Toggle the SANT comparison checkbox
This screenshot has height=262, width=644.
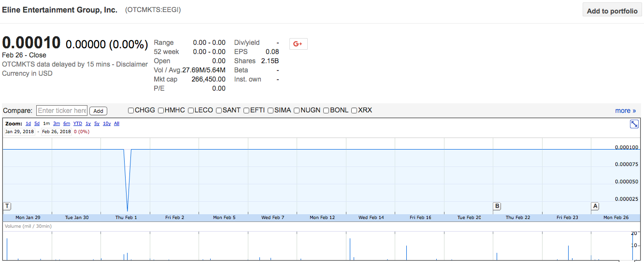[219, 110]
